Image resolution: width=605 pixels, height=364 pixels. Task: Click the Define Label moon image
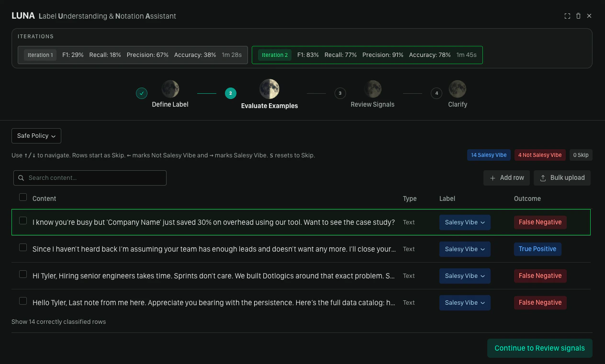(x=170, y=89)
